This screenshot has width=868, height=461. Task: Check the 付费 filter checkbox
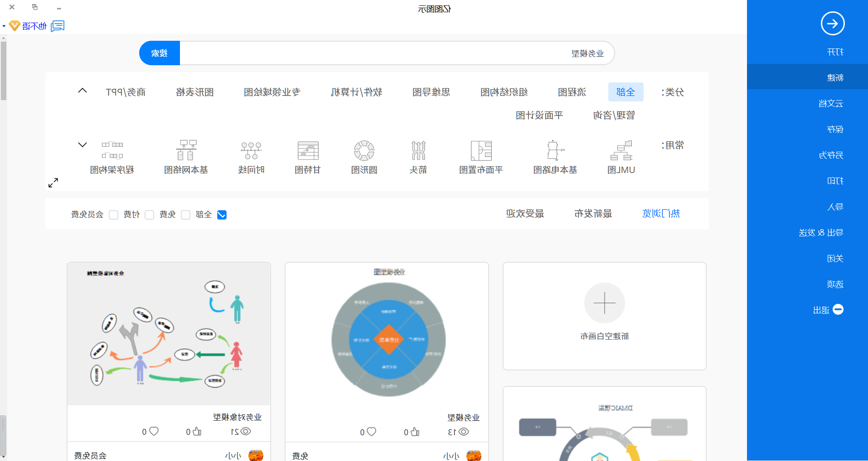coord(149,215)
